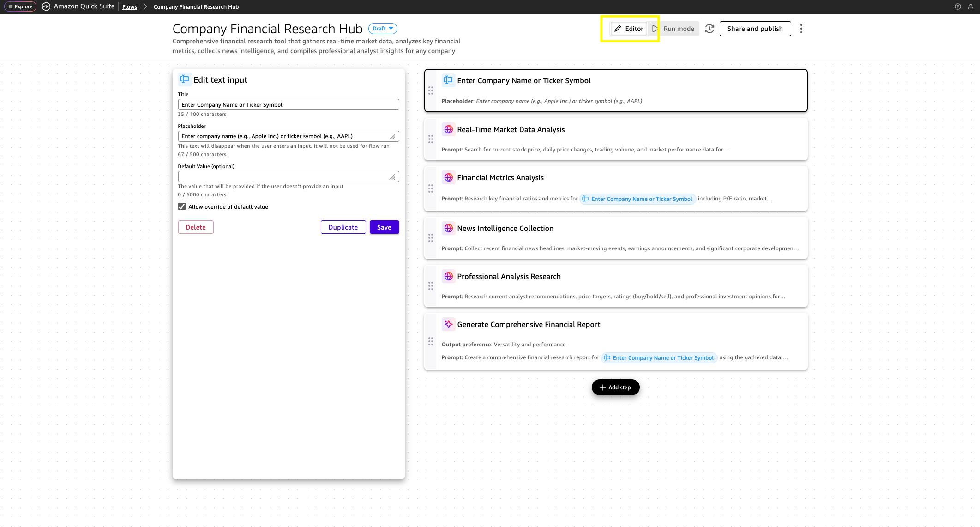Click the refresh history icon beside Run mode

click(709, 29)
